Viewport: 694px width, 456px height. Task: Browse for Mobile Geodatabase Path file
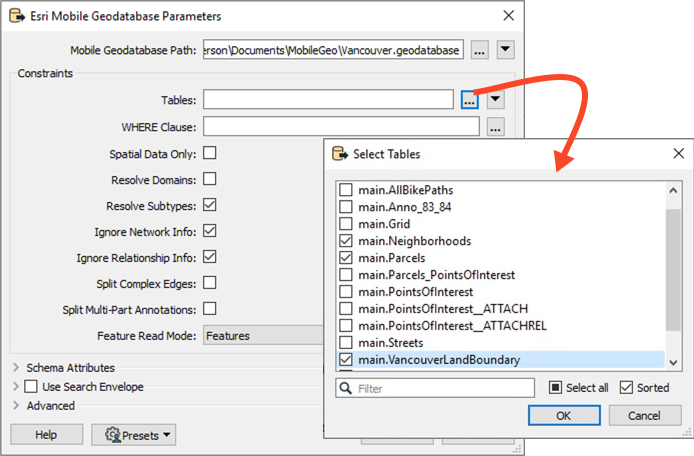pyautogui.click(x=479, y=50)
